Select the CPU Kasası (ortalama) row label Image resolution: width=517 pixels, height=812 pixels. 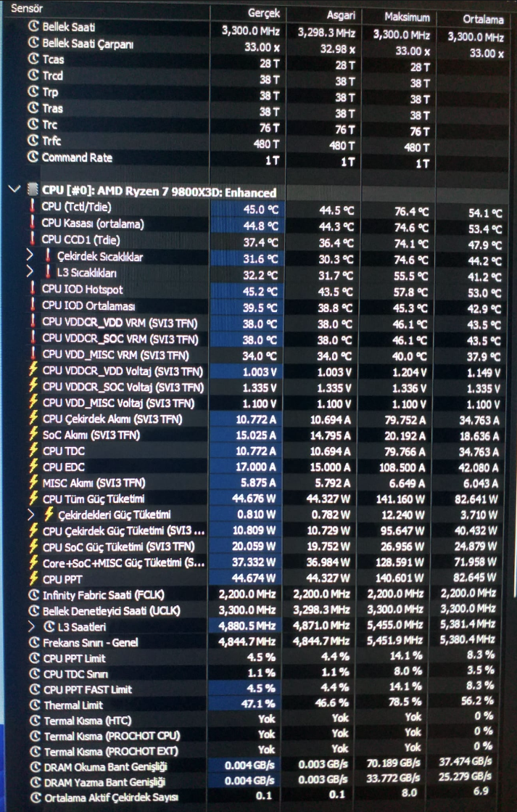(93, 223)
